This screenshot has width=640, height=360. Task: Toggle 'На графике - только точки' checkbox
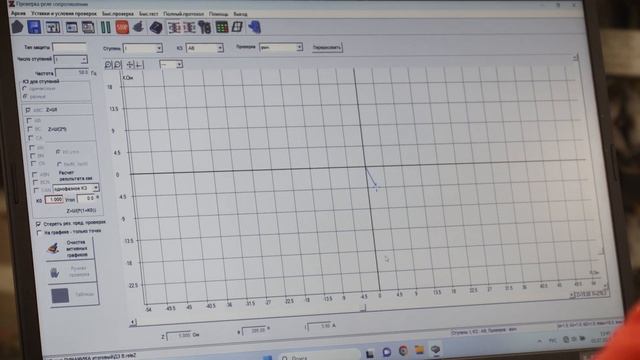[x=39, y=233]
